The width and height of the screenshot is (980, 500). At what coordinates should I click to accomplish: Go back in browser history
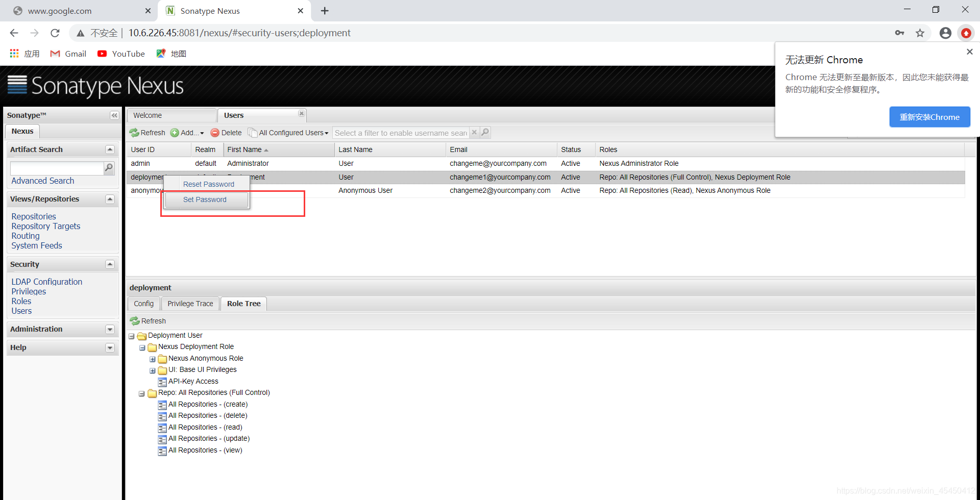coord(14,33)
